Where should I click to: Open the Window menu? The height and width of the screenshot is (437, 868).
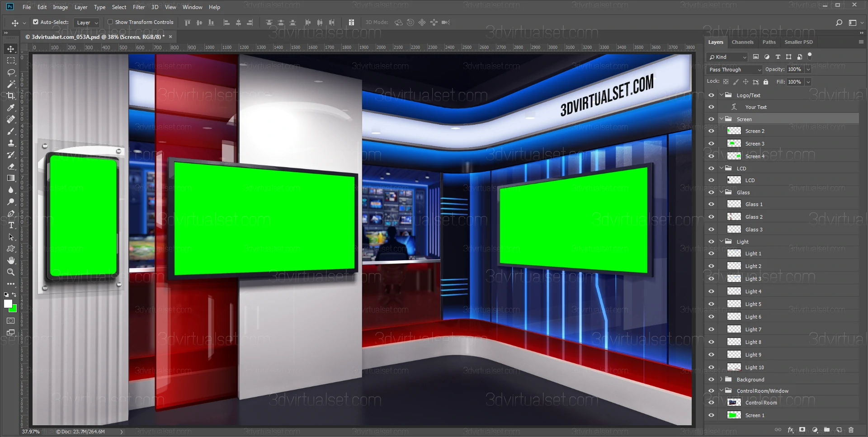(192, 7)
